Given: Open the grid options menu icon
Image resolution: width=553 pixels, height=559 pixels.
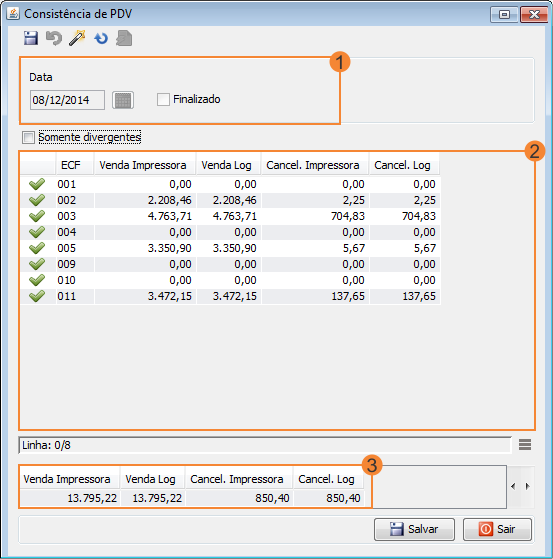Looking at the screenshot, I should click(x=525, y=445).
